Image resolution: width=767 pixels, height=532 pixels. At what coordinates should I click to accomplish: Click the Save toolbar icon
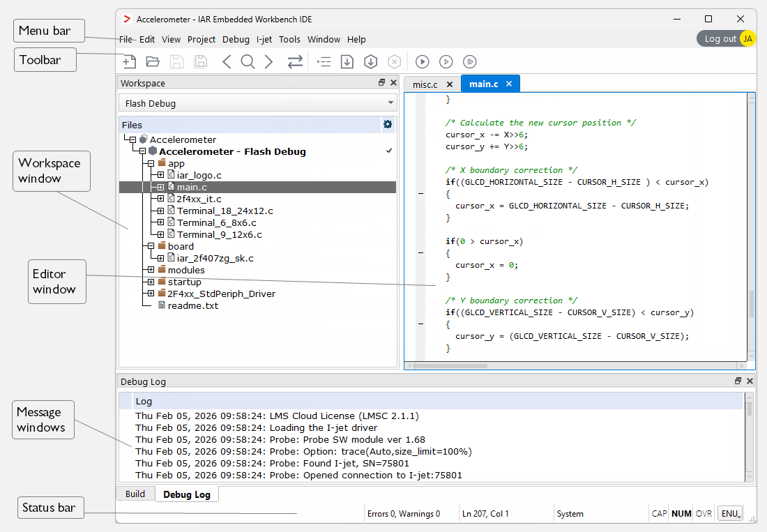tap(176, 61)
